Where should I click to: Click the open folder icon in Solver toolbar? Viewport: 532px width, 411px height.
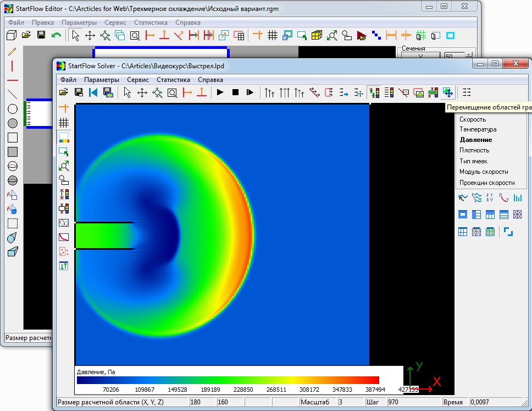(64, 92)
